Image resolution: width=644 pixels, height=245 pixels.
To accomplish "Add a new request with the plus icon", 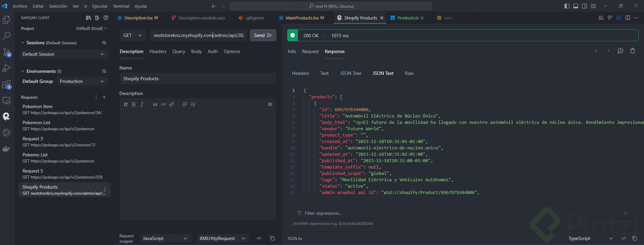I will click(x=104, y=97).
